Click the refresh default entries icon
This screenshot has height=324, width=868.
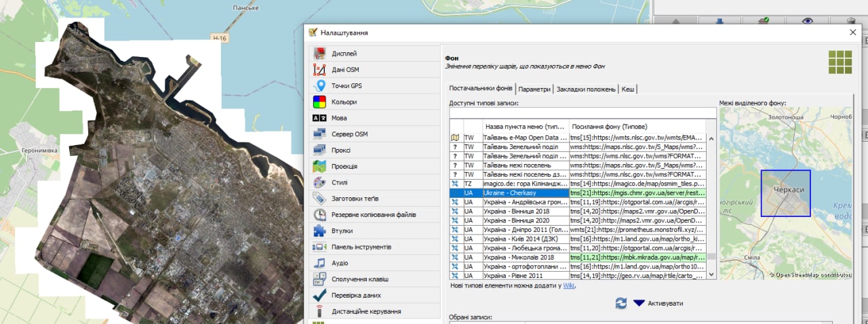coord(620,303)
